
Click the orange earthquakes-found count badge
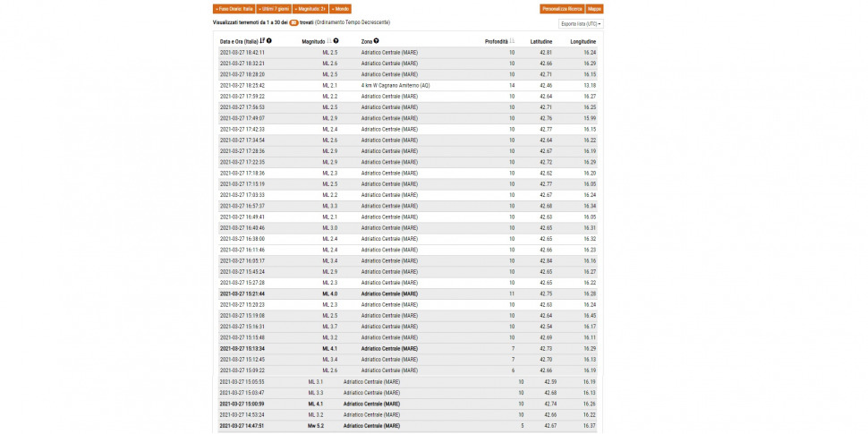coord(294,22)
